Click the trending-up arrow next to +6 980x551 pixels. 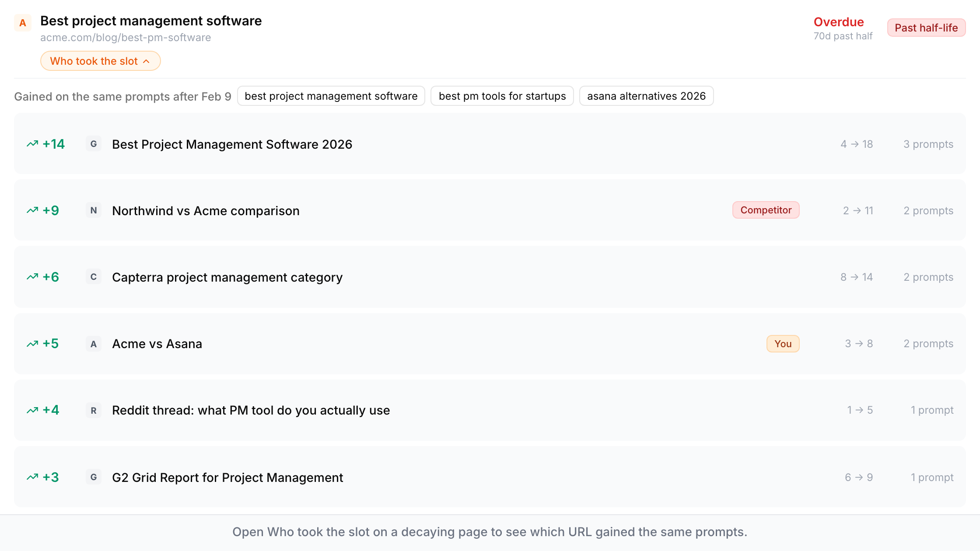click(32, 277)
